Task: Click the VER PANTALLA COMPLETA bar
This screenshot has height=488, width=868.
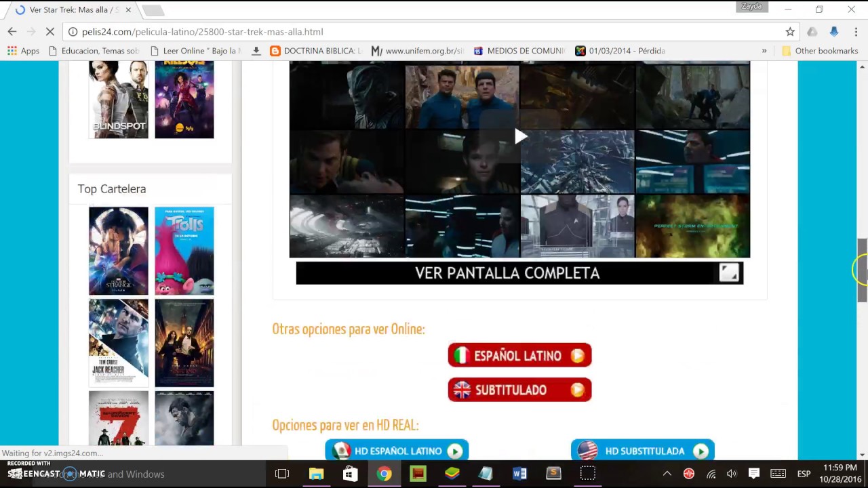Action: (x=519, y=272)
